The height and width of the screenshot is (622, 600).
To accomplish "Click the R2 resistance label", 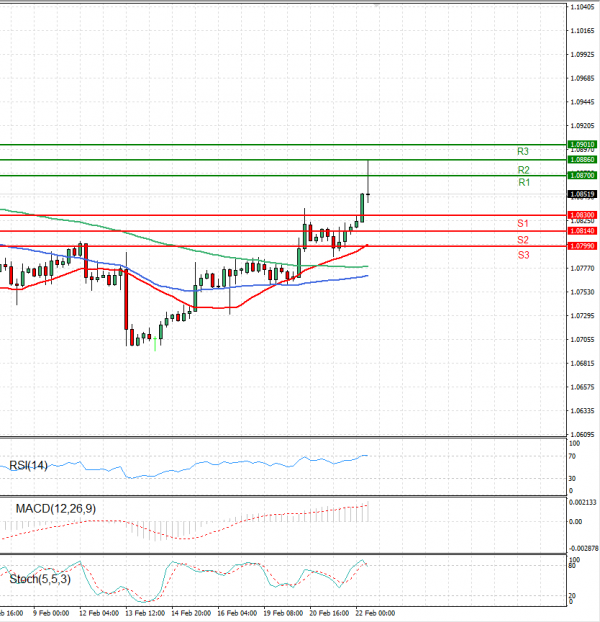I will pos(523,170).
